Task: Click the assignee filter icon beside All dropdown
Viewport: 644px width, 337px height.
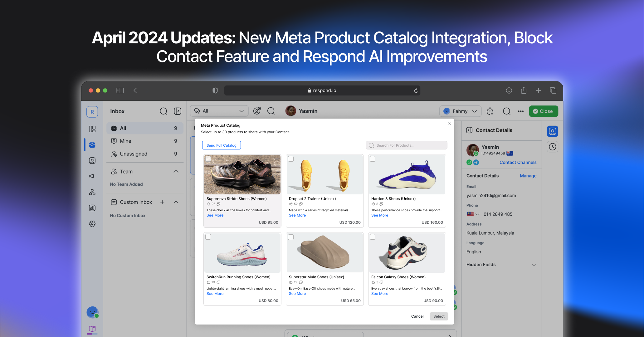Action: point(257,111)
